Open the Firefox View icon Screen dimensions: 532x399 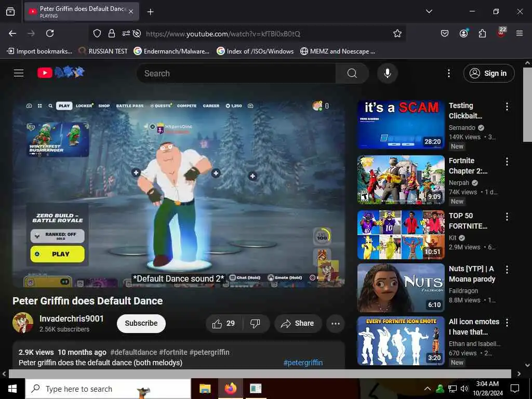(x=10, y=12)
